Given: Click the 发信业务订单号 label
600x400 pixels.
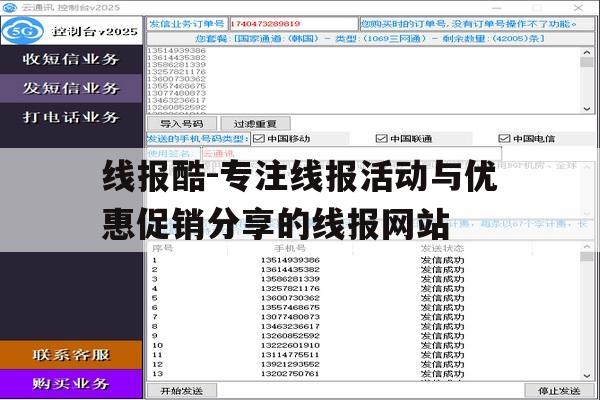Looking at the screenshot, I should 187,24.
